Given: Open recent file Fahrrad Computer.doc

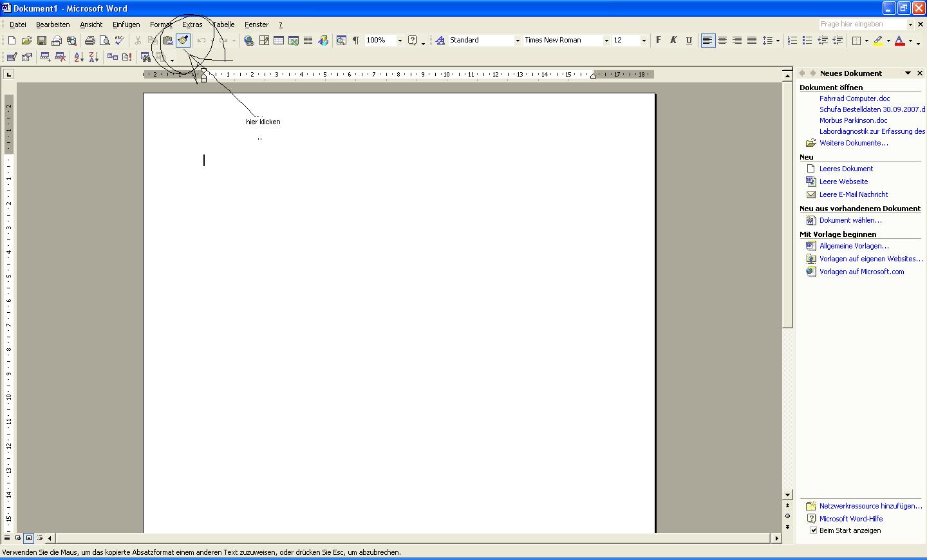Looking at the screenshot, I should click(x=854, y=98).
